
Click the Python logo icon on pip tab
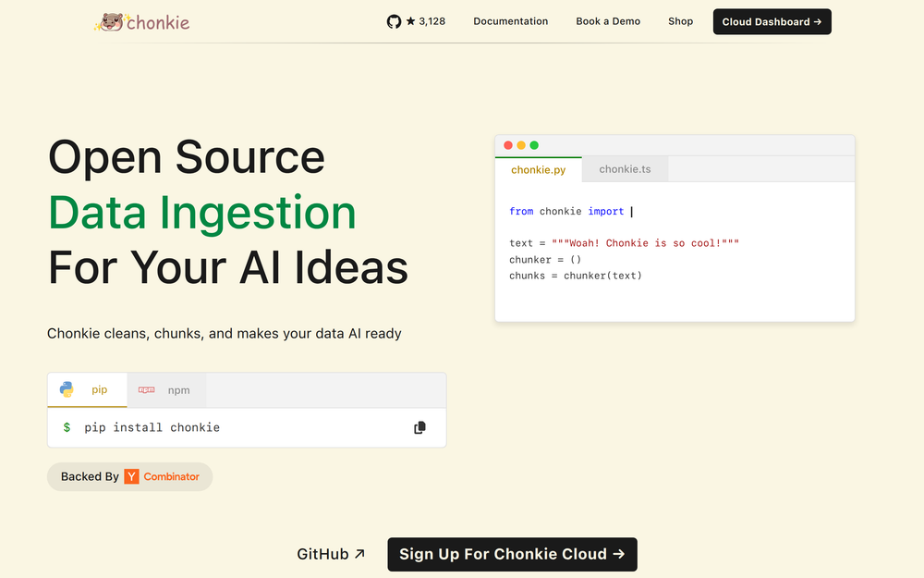click(x=67, y=389)
